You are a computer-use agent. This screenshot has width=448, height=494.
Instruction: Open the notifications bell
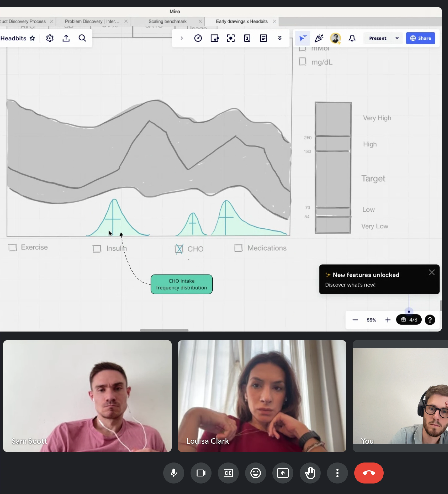tap(352, 38)
